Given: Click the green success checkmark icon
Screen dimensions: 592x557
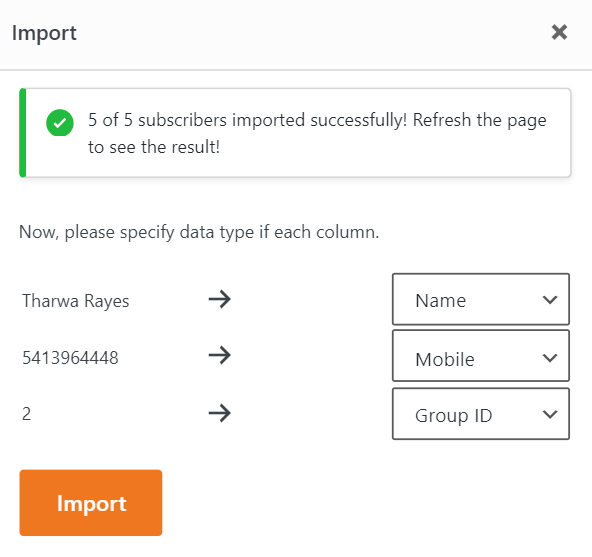Looking at the screenshot, I should tap(60, 123).
